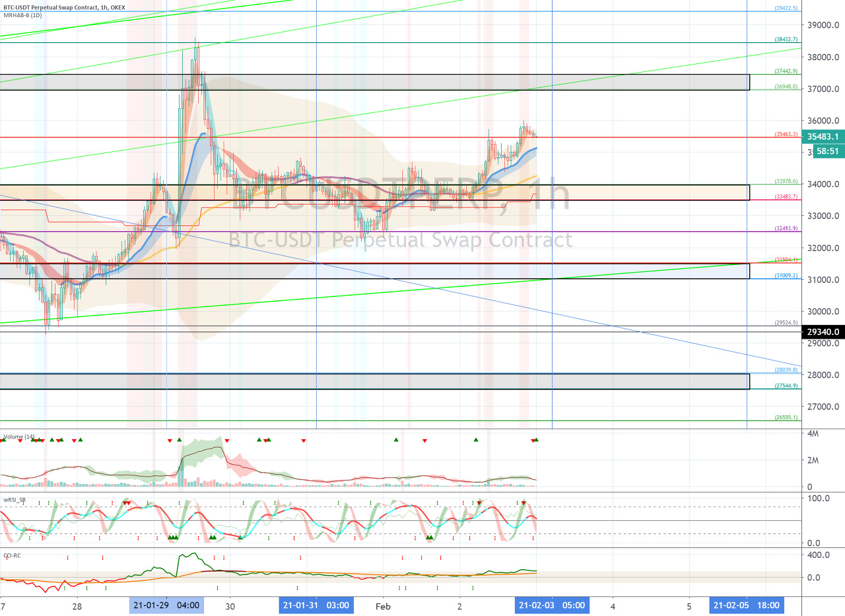Click the Feb label on time axis
845x616 pixels.
point(383,605)
